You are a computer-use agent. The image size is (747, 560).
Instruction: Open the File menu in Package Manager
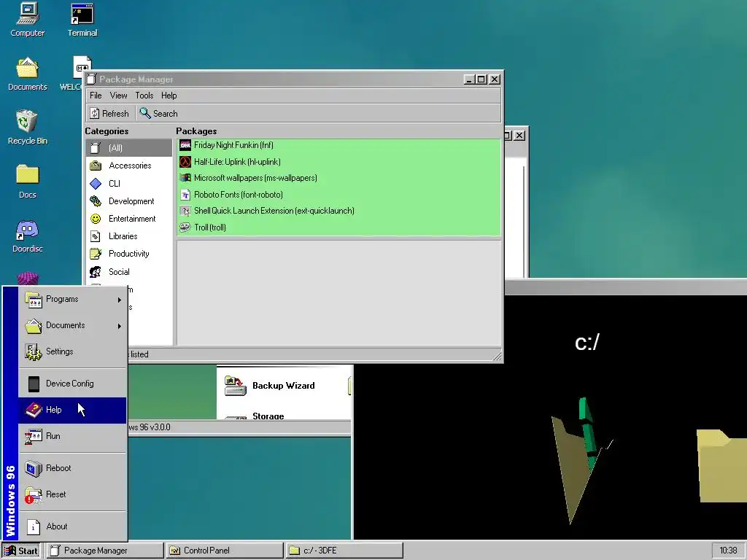coord(96,96)
